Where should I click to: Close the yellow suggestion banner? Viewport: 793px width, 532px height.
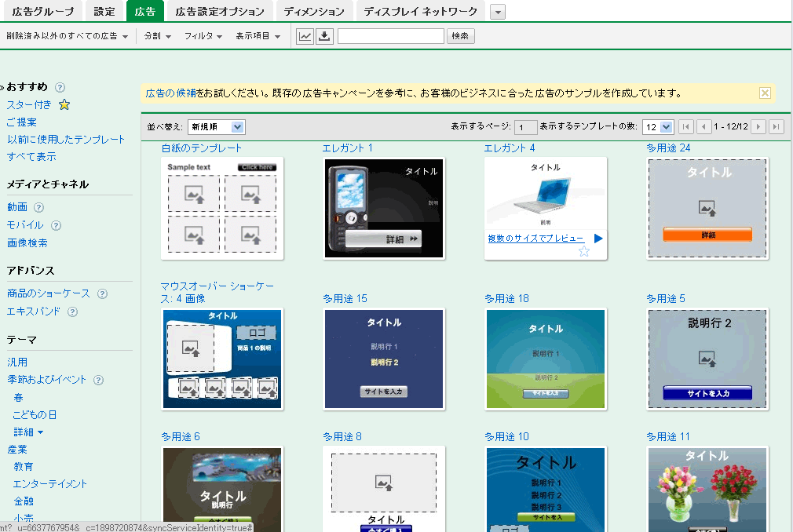tap(765, 93)
